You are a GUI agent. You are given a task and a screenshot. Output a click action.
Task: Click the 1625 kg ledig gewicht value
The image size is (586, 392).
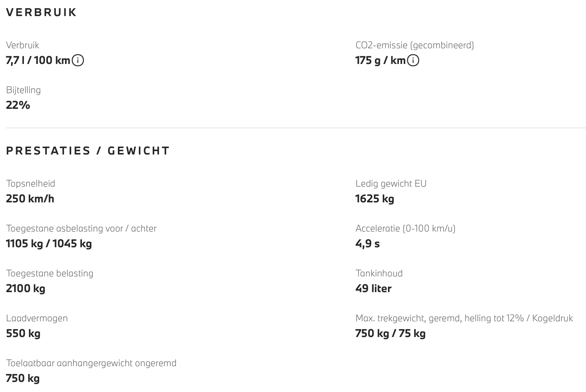point(375,199)
